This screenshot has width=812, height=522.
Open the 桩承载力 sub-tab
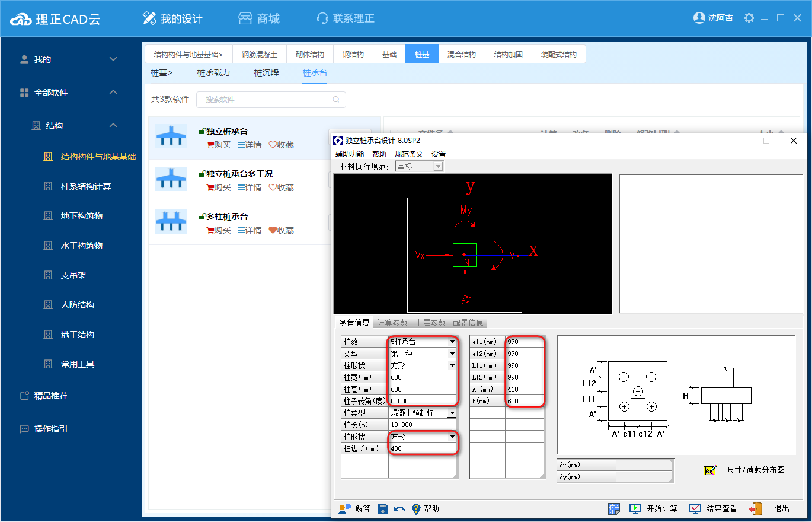tap(213, 73)
